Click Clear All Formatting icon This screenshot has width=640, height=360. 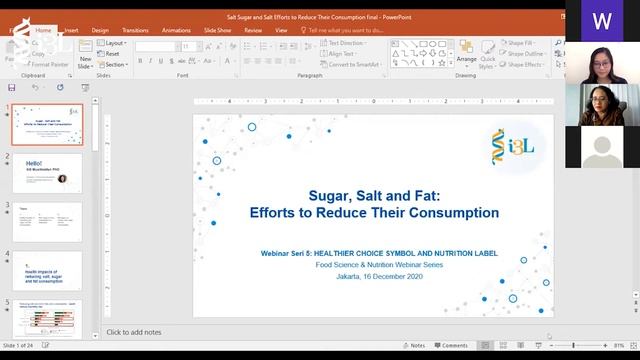click(233, 47)
